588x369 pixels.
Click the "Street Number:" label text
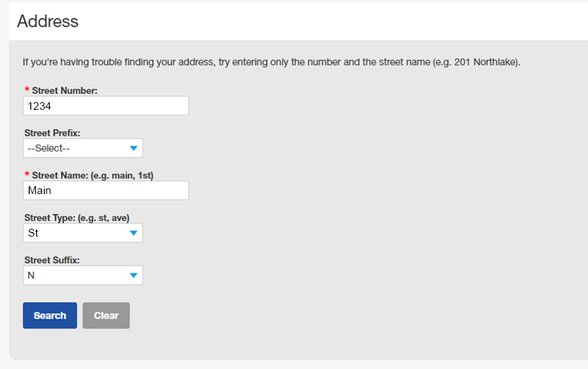coord(64,91)
